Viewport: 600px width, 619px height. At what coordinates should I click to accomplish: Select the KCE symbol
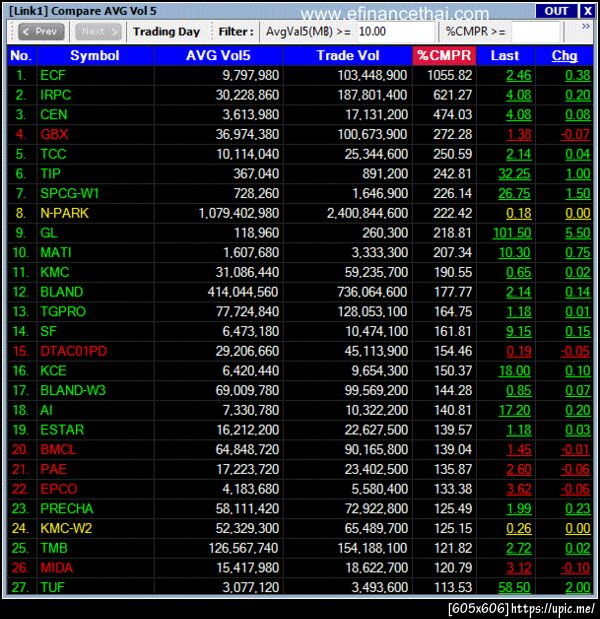(x=53, y=371)
